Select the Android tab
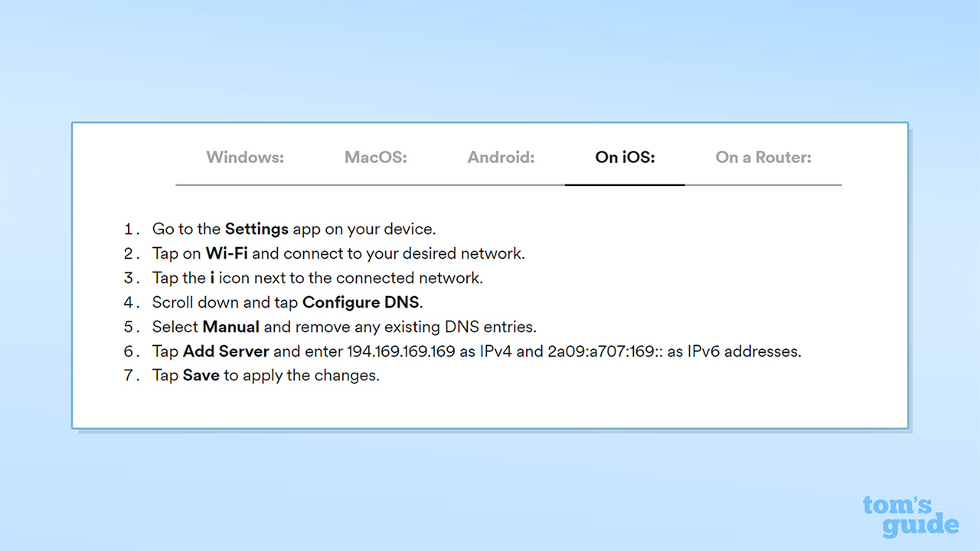980x551 pixels. [x=501, y=158]
